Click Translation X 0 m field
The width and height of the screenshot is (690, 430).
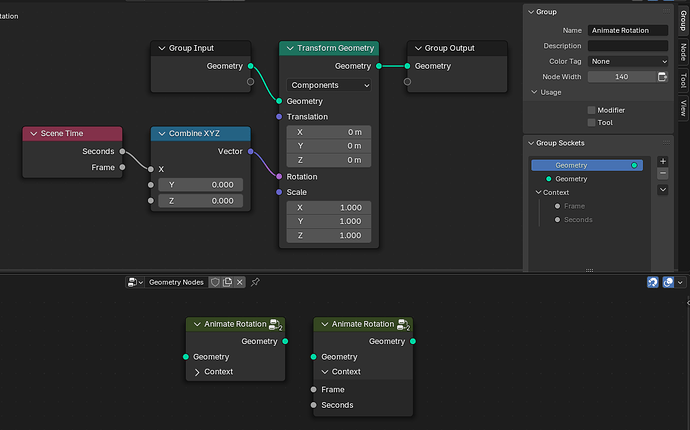tap(329, 132)
